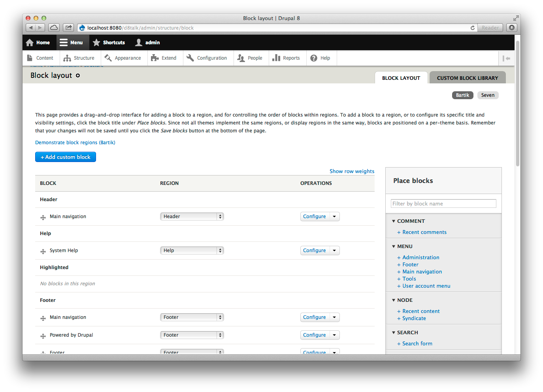Viewport: 543px width, 392px height.
Task: Click Show row weights link
Action: click(352, 171)
